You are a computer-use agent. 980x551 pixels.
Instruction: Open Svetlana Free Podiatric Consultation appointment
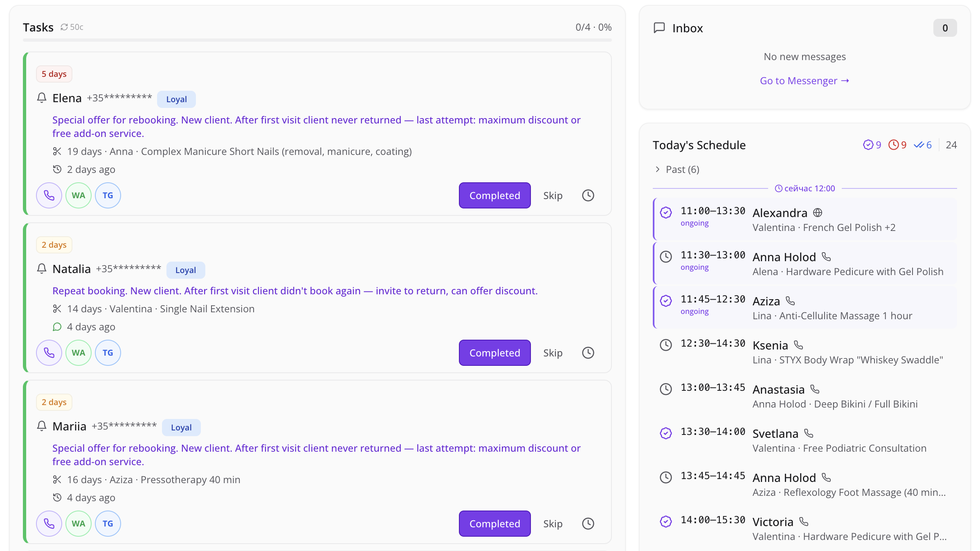click(805, 440)
